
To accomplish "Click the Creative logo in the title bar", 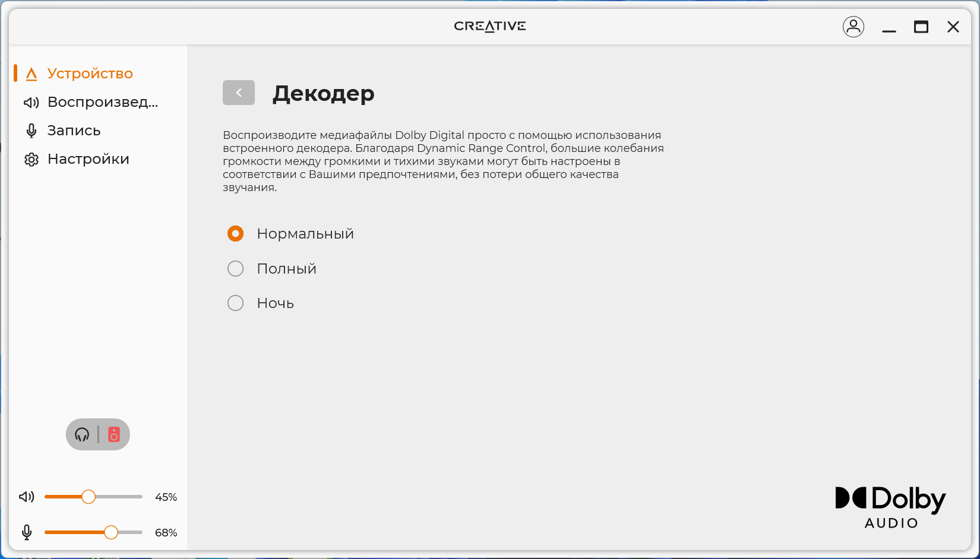I will [x=490, y=26].
